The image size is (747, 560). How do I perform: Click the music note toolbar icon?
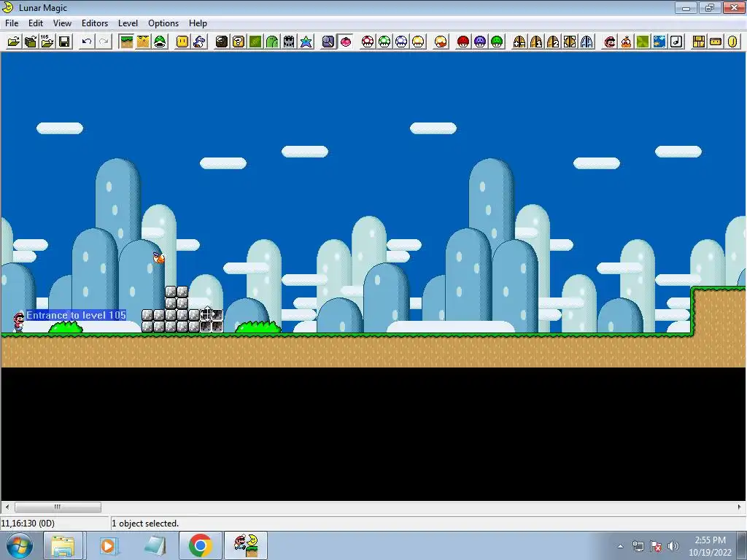point(677,42)
